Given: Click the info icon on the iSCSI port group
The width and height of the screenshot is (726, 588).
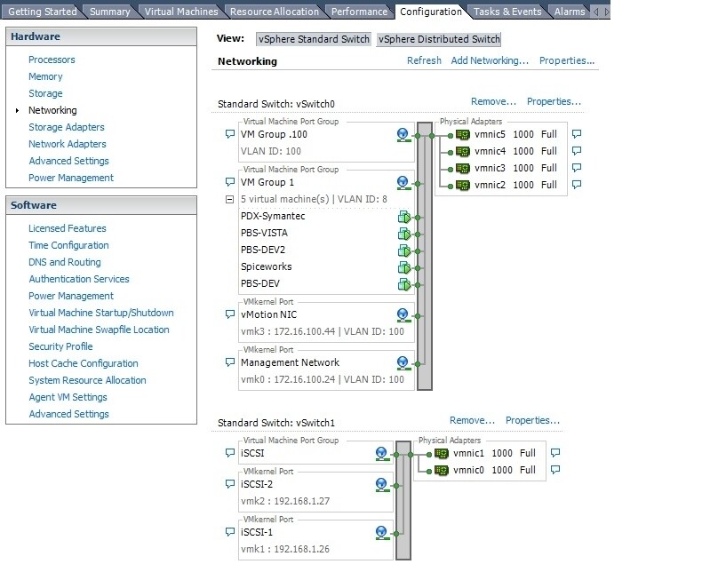Looking at the screenshot, I should 382,452.
